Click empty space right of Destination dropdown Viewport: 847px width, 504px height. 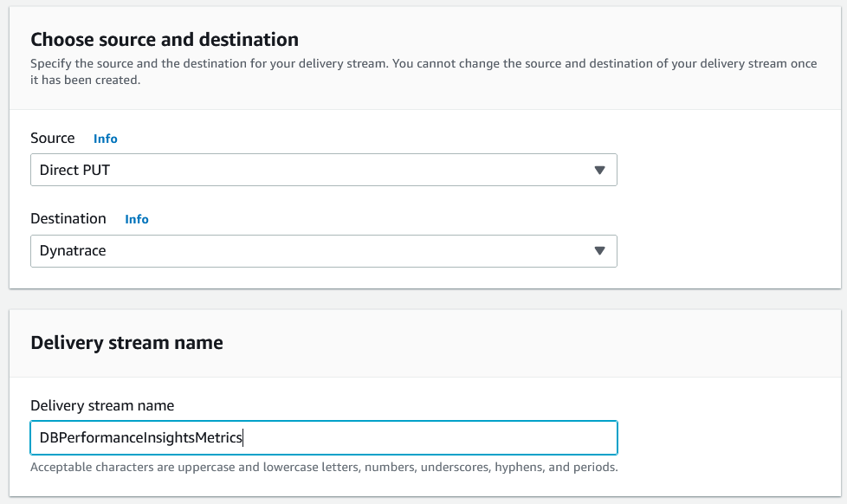click(727, 251)
